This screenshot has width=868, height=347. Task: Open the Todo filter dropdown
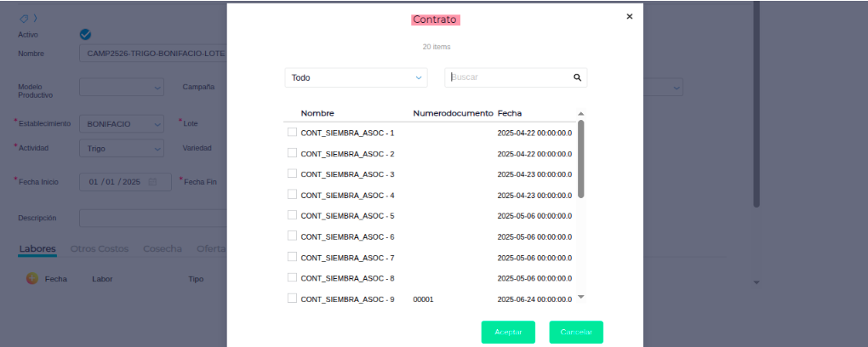pyautogui.click(x=356, y=77)
